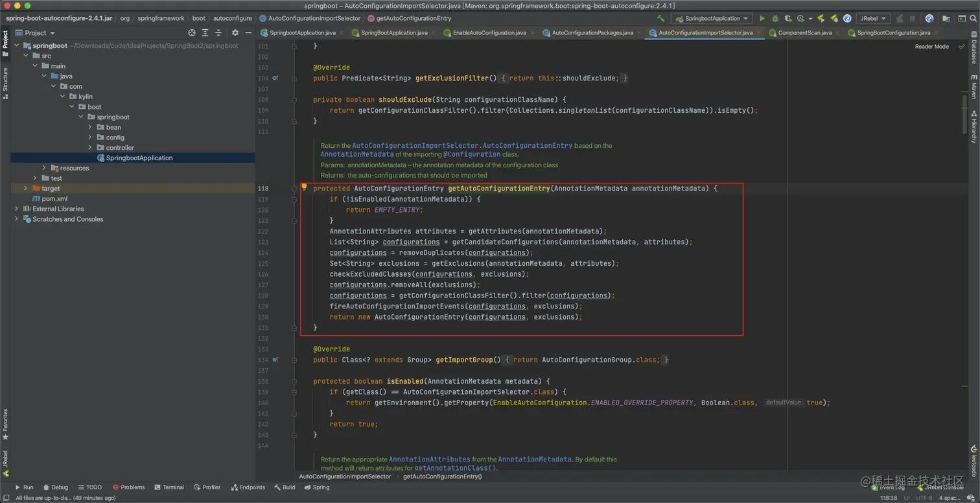980x503 pixels.
Task: Click the Build Project hammer icon
Action: tap(660, 18)
